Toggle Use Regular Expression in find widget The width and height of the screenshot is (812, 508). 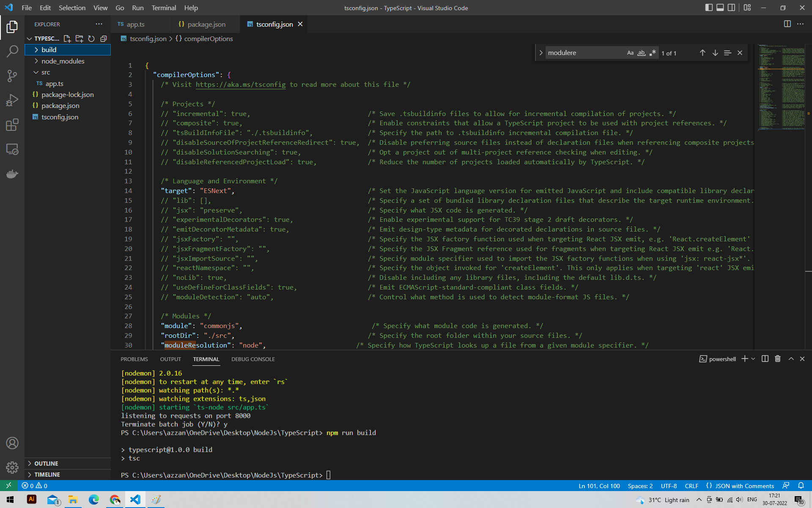[653, 53]
